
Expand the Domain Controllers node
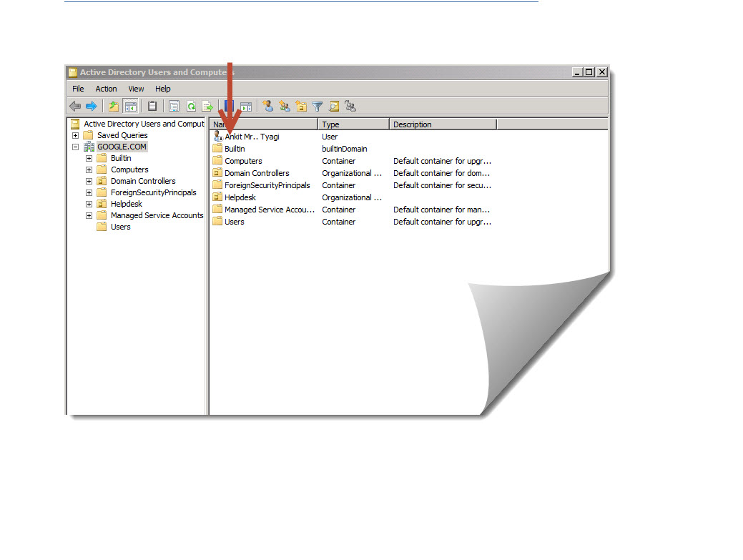point(88,181)
